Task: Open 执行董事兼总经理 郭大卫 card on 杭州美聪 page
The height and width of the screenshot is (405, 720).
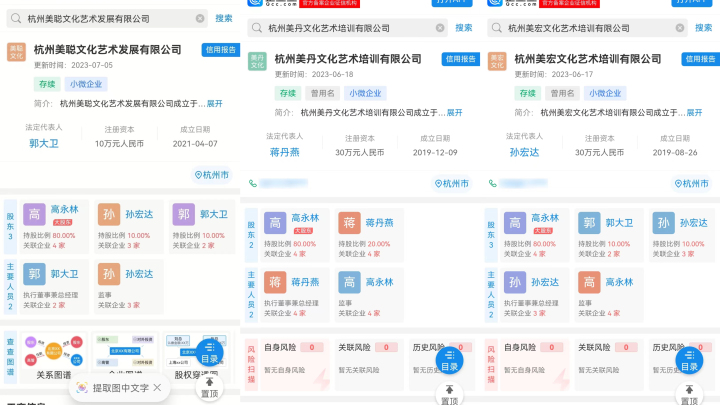Action: 54,287
